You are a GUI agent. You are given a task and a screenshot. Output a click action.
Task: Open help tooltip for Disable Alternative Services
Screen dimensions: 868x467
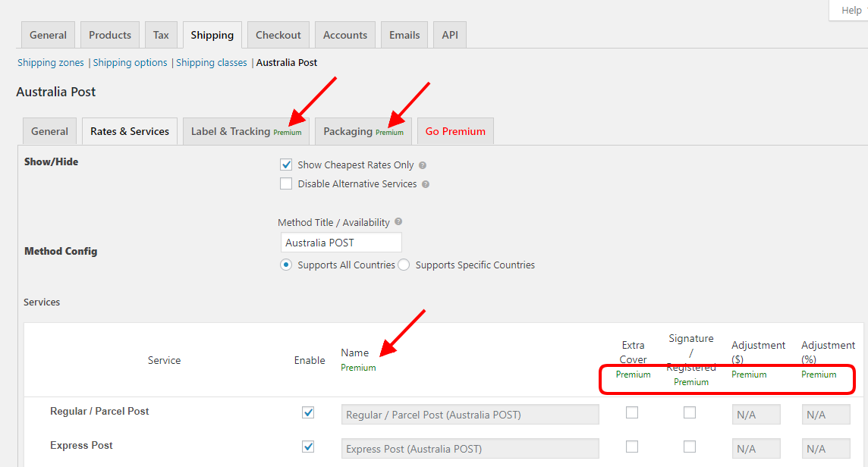click(426, 184)
